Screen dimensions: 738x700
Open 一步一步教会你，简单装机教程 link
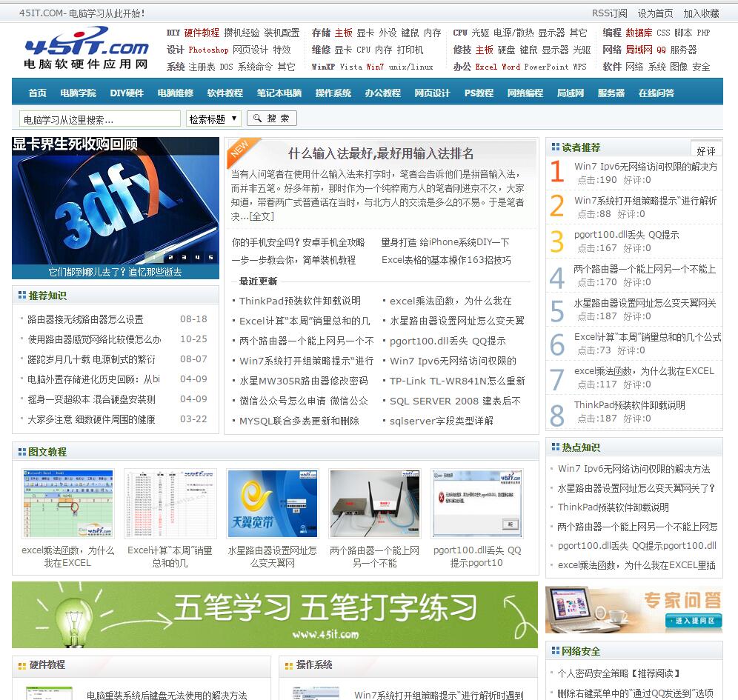pos(293,260)
